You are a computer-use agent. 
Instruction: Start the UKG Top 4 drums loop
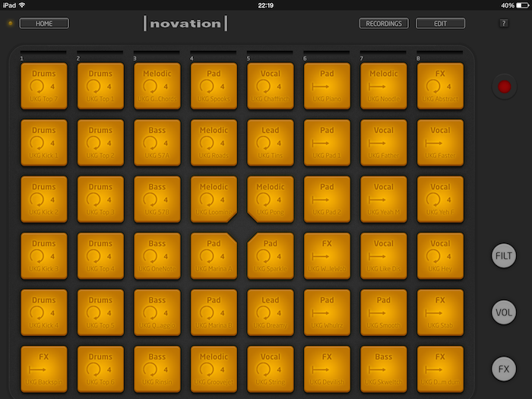click(101, 256)
